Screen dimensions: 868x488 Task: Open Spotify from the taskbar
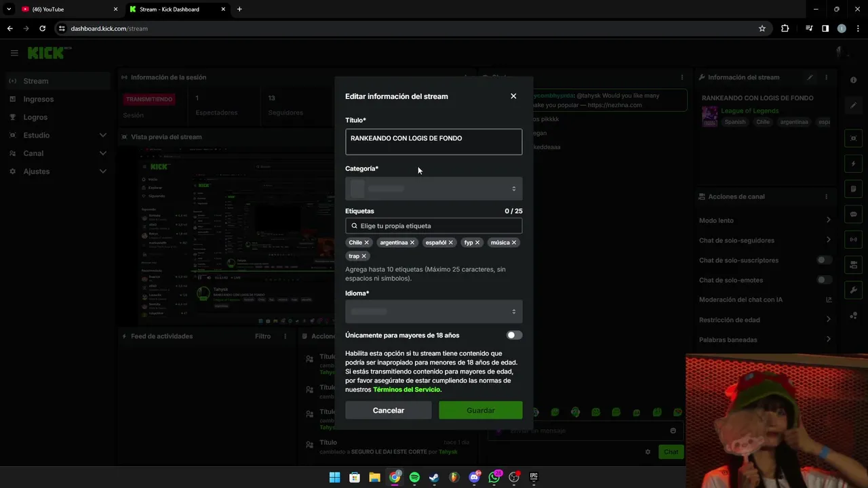(414, 477)
